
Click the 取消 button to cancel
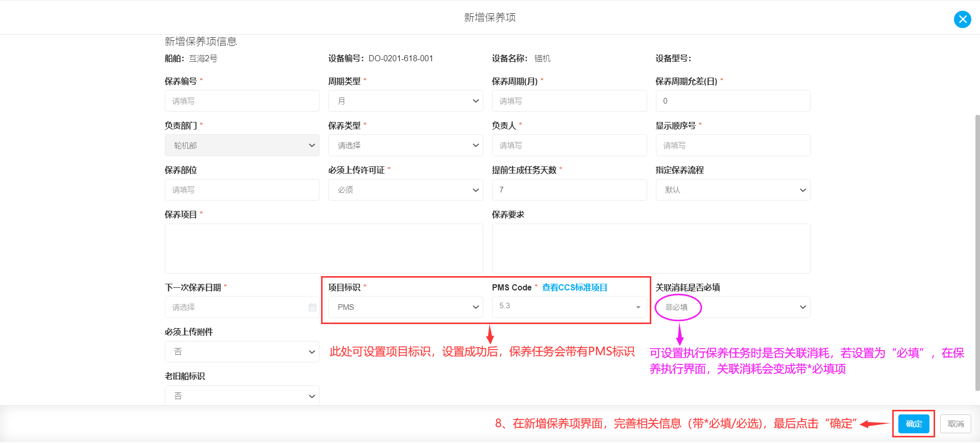coord(955,424)
